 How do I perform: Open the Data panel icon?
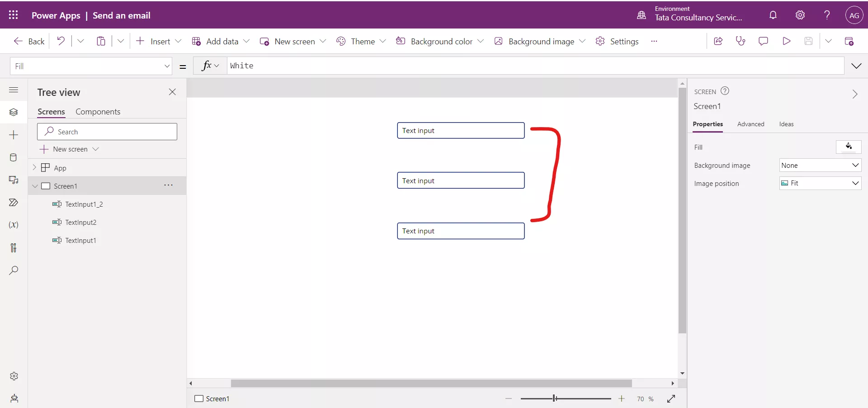pyautogui.click(x=14, y=157)
